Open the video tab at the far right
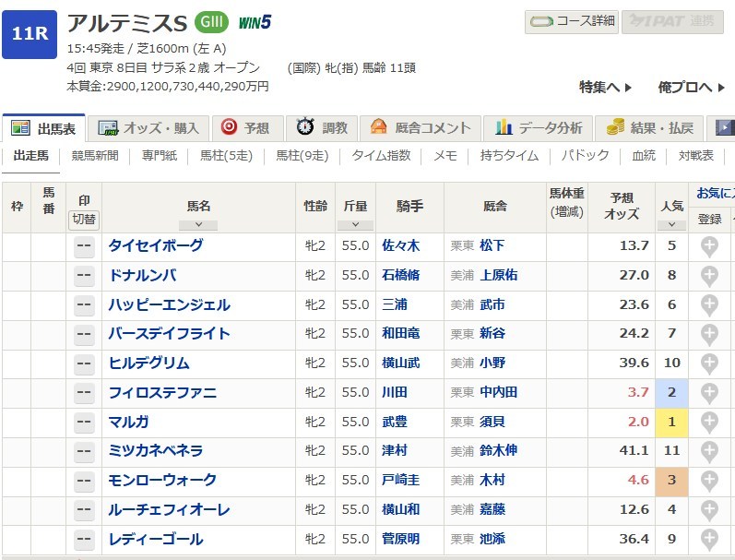This screenshot has height=560, width=735. point(724,128)
